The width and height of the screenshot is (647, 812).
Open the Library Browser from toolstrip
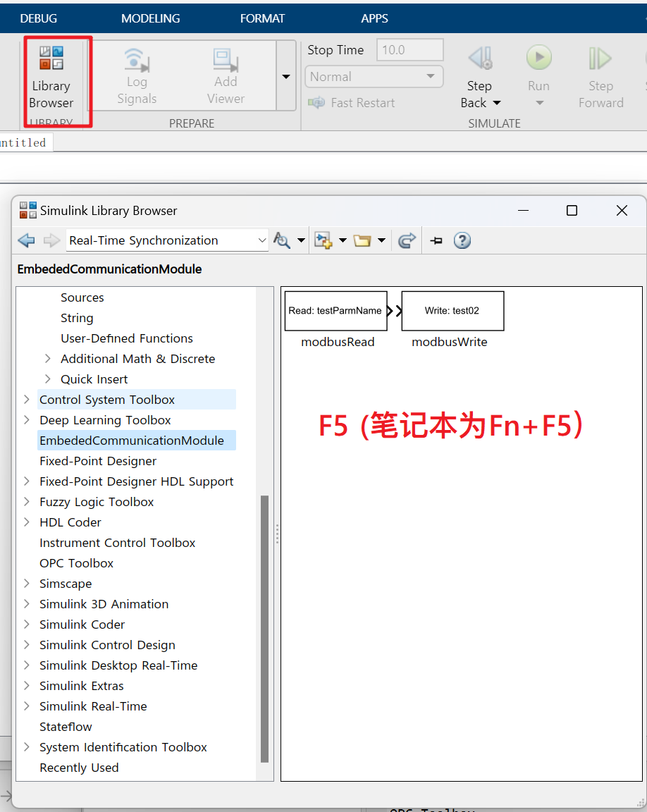tap(51, 78)
